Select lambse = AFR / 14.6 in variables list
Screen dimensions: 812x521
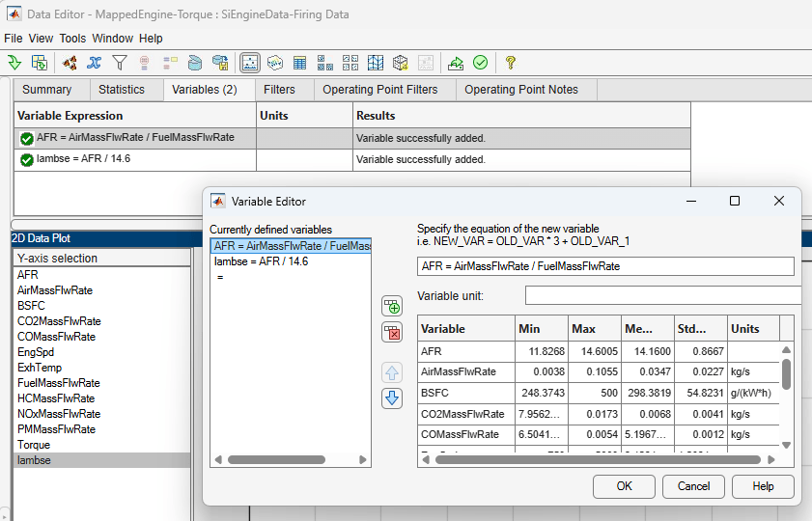(x=291, y=261)
